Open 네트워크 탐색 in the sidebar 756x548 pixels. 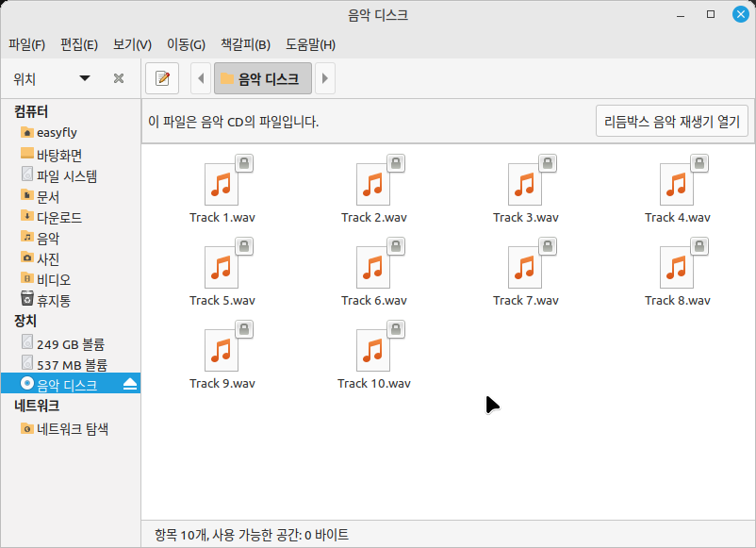(x=71, y=428)
